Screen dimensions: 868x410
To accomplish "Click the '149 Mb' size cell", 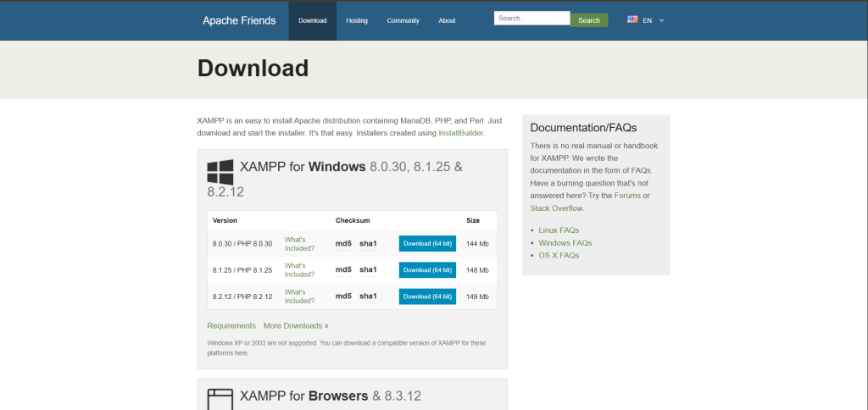I will click(477, 296).
